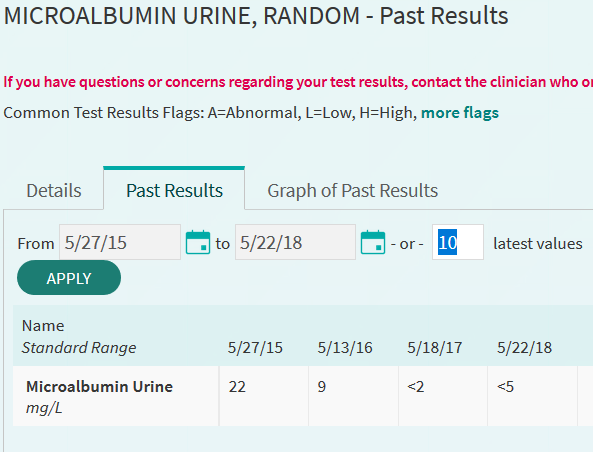Click the 5/13/16 column header
593x452 pixels.
click(x=345, y=348)
